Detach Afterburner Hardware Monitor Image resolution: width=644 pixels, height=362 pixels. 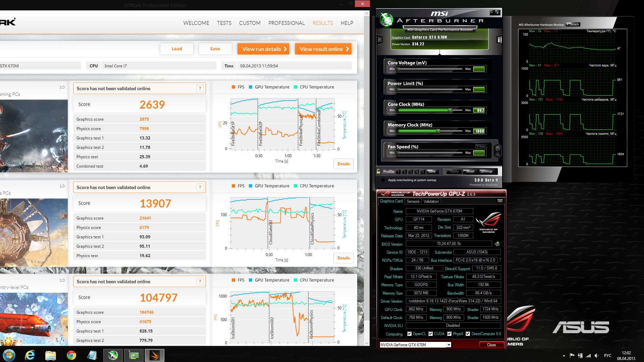tap(573, 24)
